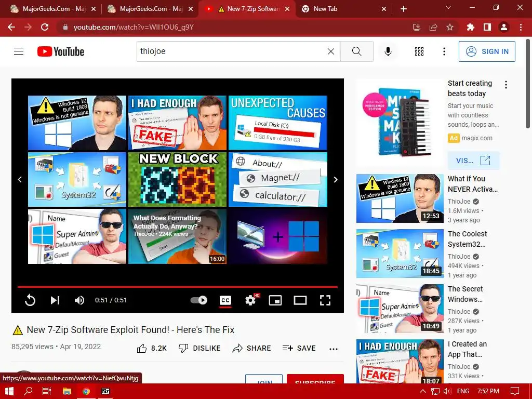Open taskbar search

(28, 391)
